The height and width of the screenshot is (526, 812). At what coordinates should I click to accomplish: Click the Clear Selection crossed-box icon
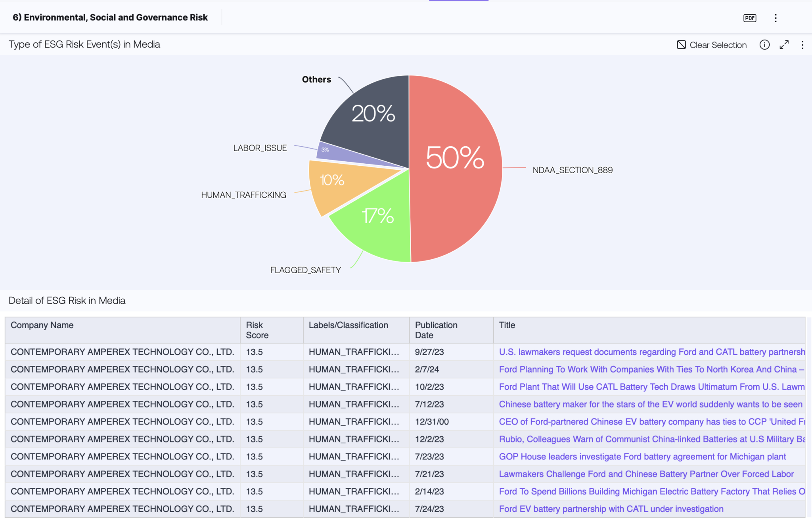[681, 45]
